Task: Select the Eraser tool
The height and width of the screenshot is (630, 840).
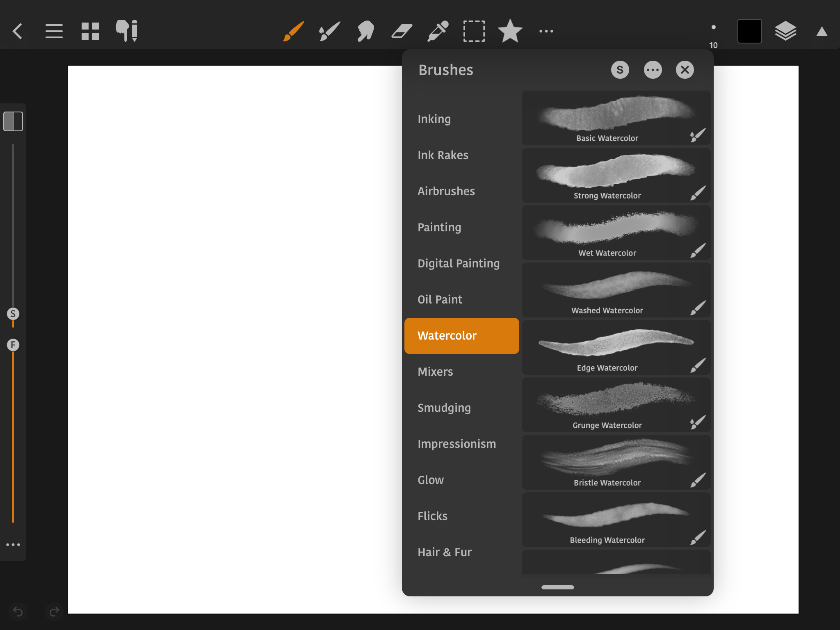Action: pyautogui.click(x=402, y=31)
